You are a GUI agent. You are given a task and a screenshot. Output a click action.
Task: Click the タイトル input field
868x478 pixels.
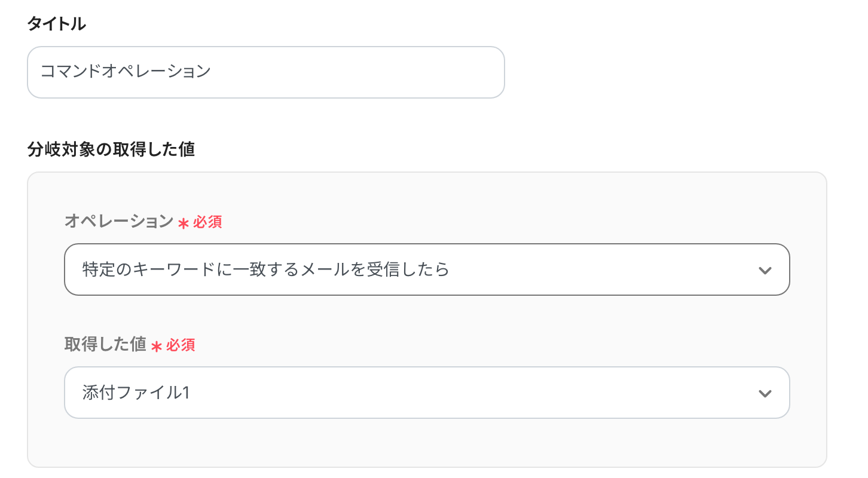(265, 72)
